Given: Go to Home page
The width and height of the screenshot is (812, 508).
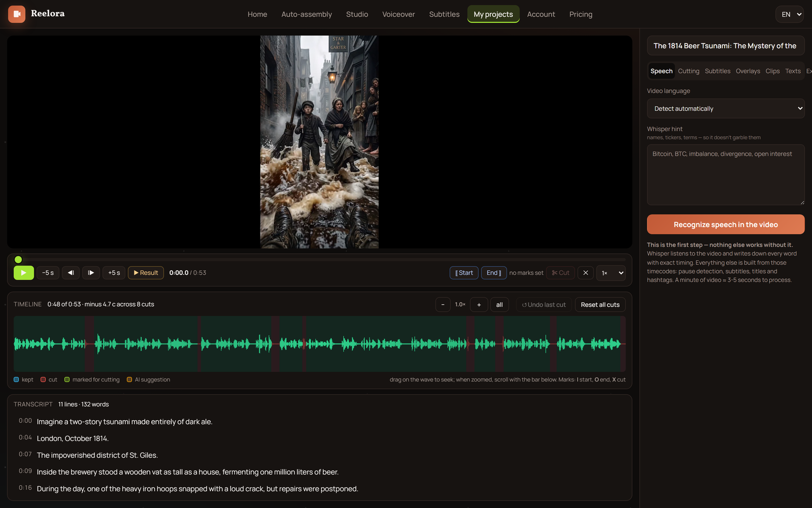Looking at the screenshot, I should click(257, 14).
